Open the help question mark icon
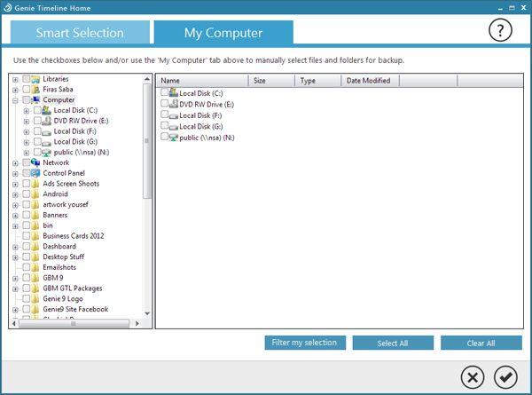The image size is (532, 395). click(x=500, y=30)
